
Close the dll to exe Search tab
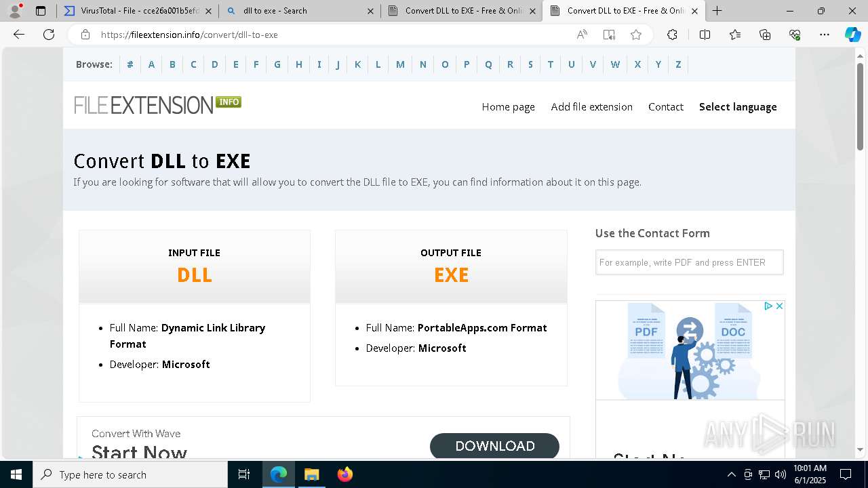tap(370, 11)
